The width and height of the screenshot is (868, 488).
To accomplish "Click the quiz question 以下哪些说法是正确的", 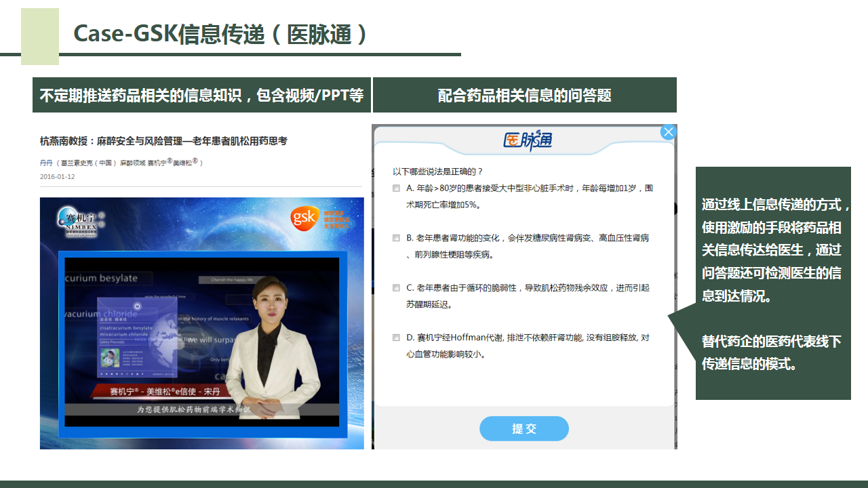I will tap(437, 171).
